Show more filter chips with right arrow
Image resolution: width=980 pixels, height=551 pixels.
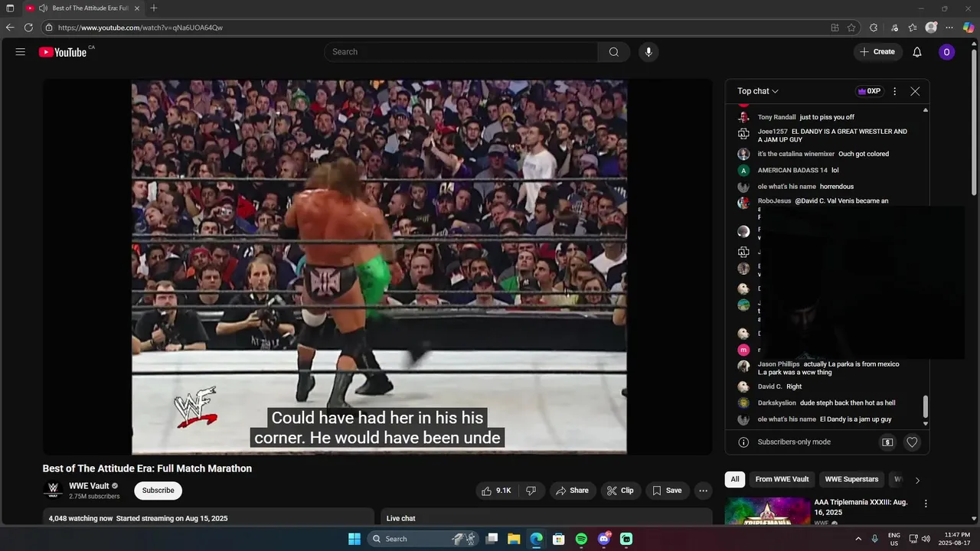pos(917,480)
